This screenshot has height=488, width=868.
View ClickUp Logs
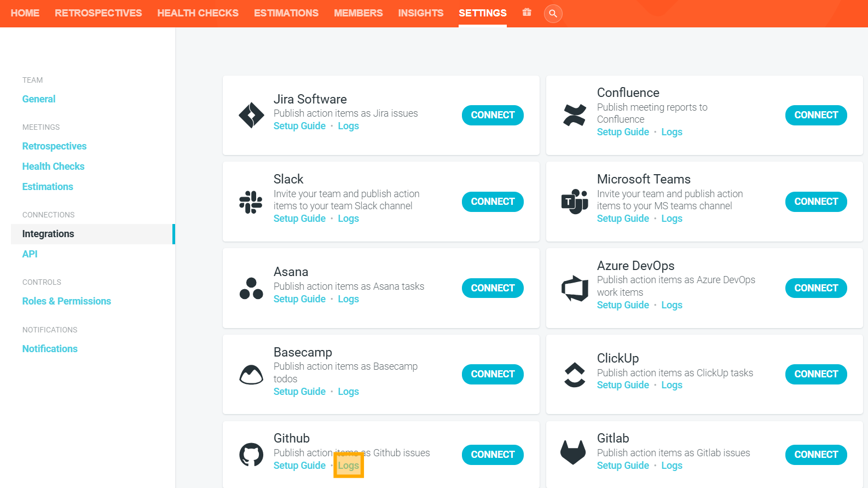(x=672, y=385)
